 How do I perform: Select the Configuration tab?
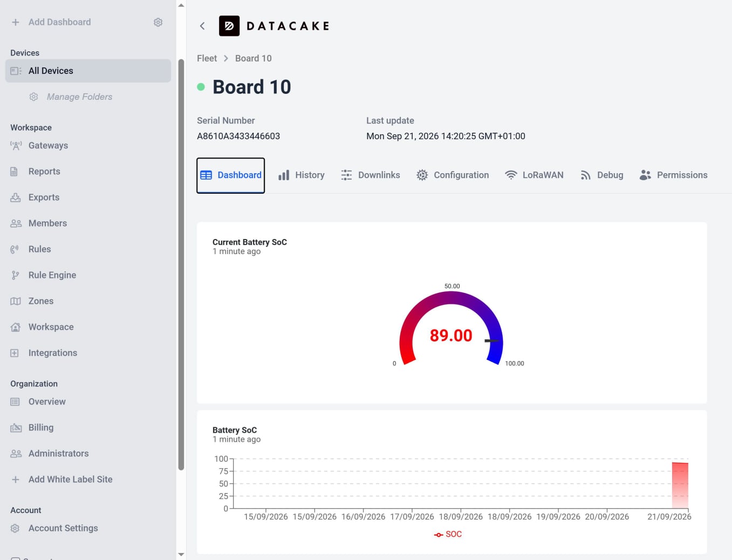click(453, 175)
